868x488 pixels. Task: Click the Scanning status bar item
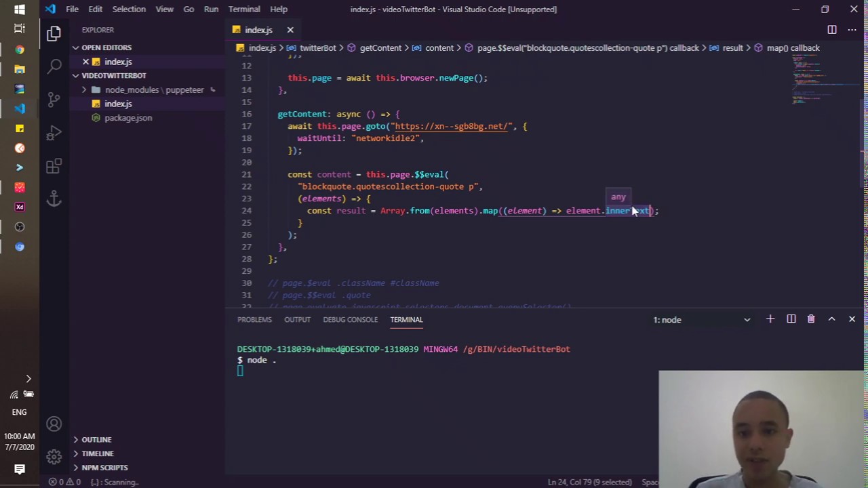click(x=115, y=482)
